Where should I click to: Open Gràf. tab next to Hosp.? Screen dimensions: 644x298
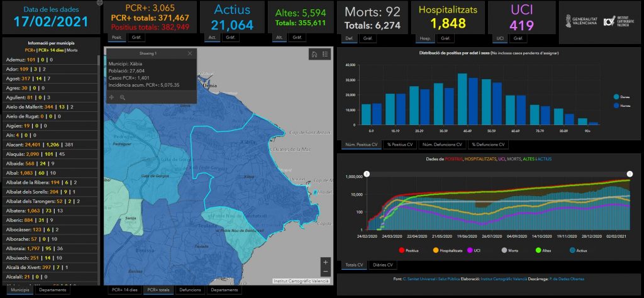point(445,38)
